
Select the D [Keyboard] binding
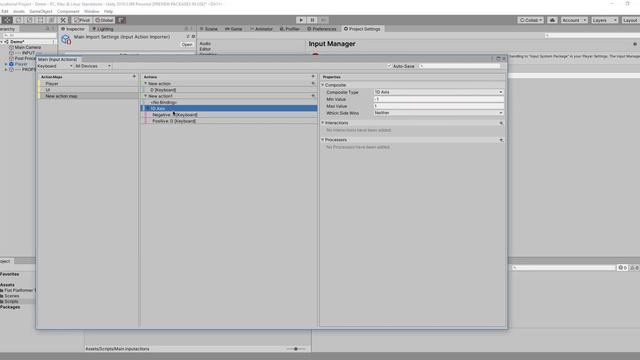(x=229, y=90)
